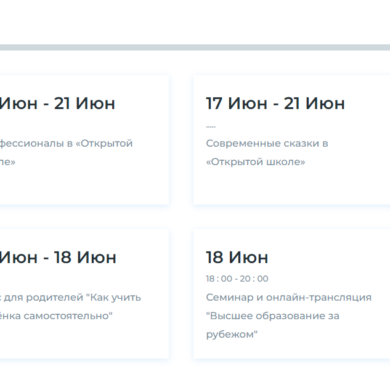Open the "Высшее образование за рубежом" seminar

pyautogui.click(x=289, y=315)
